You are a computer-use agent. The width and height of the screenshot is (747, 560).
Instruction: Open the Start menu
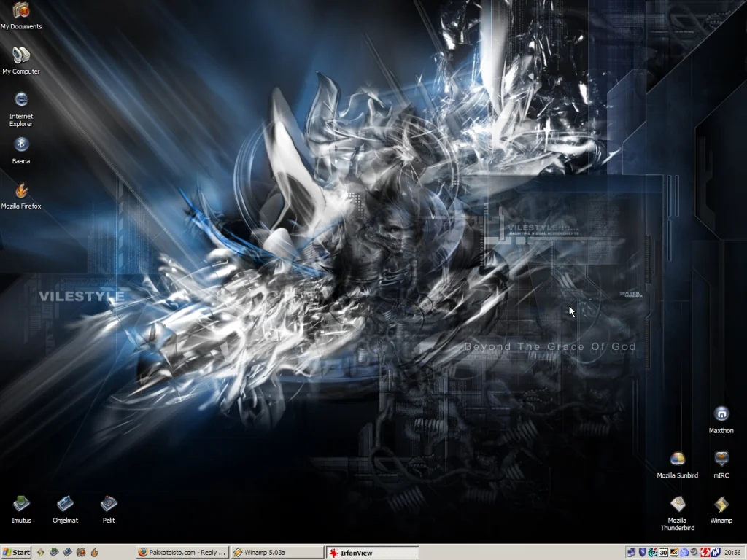pyautogui.click(x=16, y=553)
